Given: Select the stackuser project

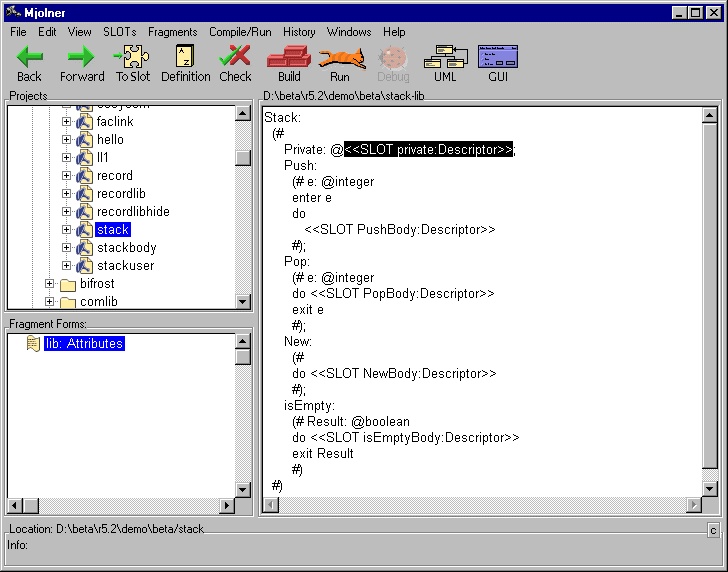Looking at the screenshot, I should 126,266.
